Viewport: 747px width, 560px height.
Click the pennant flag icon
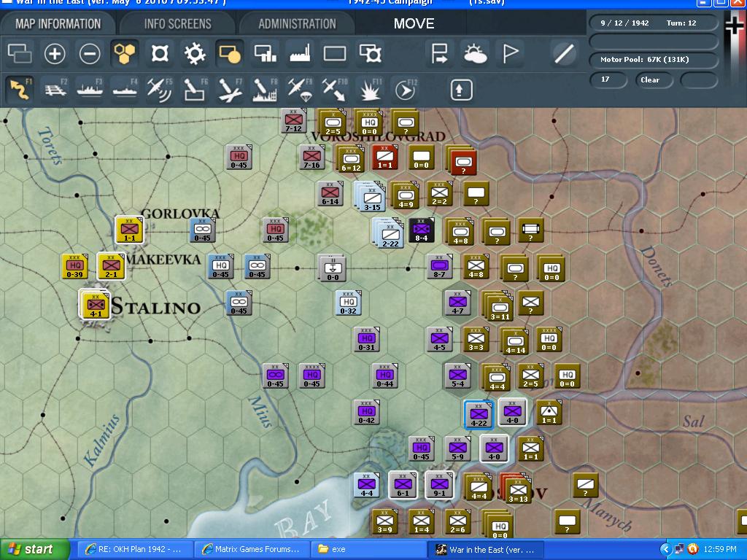click(510, 53)
